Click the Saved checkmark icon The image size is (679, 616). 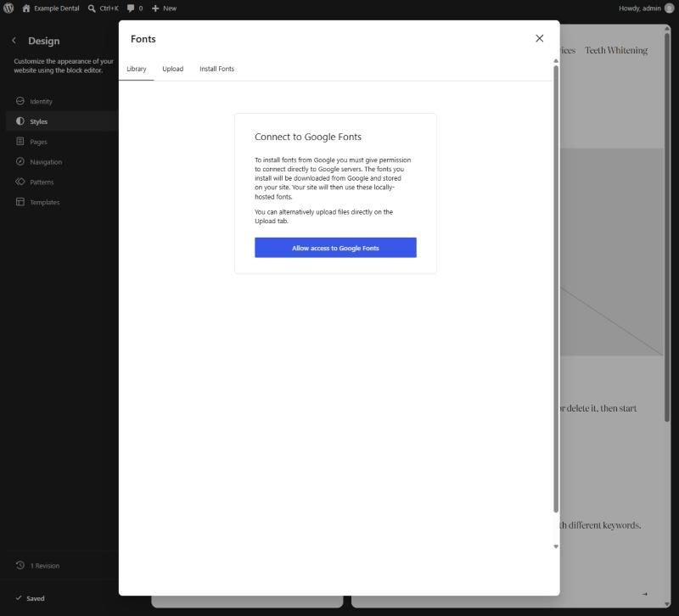point(19,598)
